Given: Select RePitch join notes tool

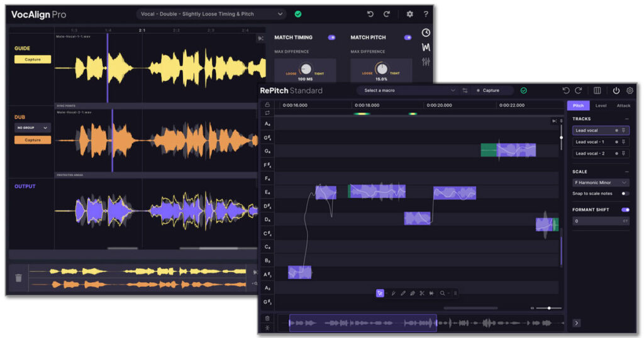Looking at the screenshot, I should 431,293.
